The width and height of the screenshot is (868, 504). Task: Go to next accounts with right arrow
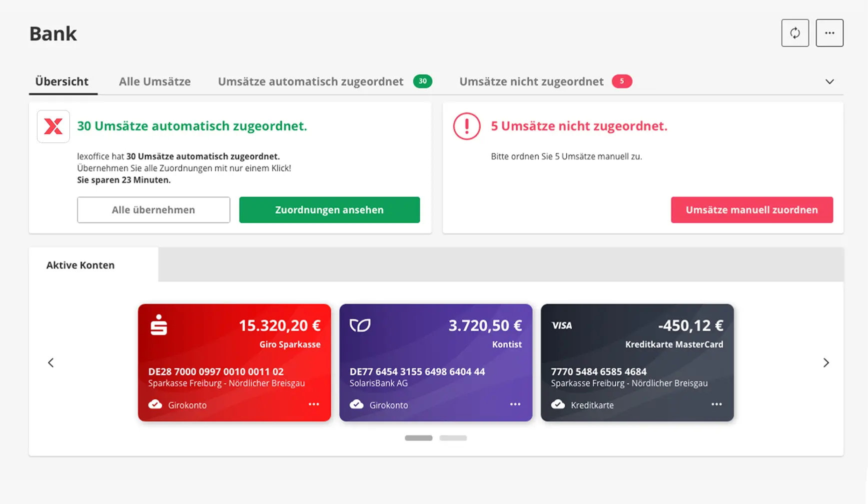point(826,362)
